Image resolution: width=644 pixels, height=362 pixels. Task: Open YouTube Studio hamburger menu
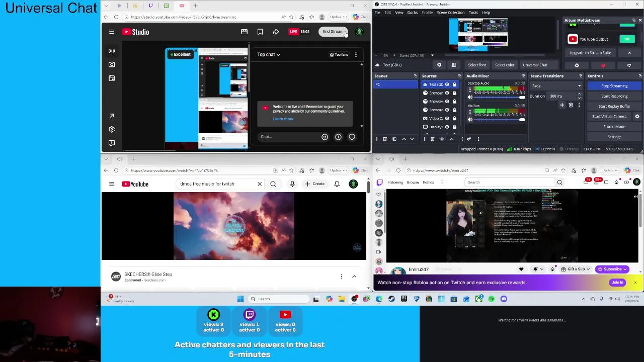point(112,32)
